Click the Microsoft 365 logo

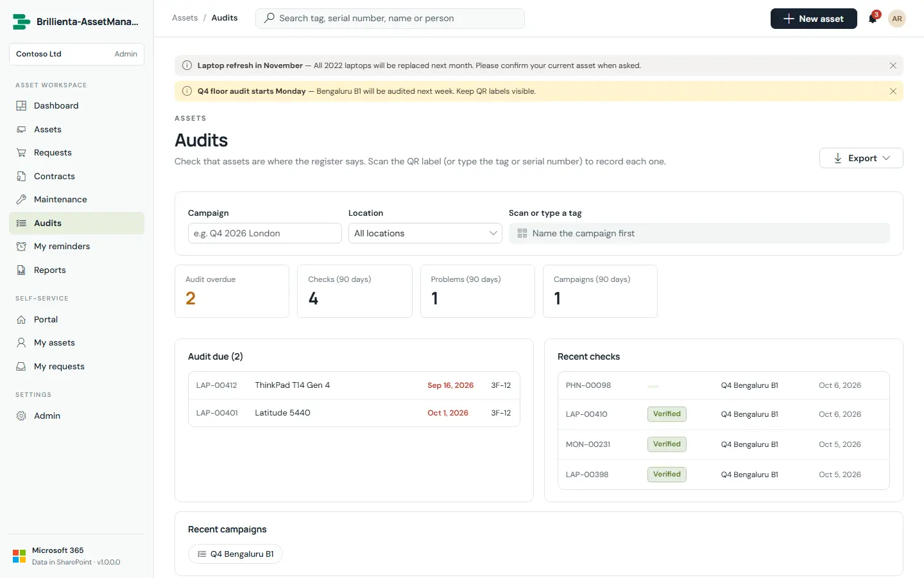coord(19,556)
